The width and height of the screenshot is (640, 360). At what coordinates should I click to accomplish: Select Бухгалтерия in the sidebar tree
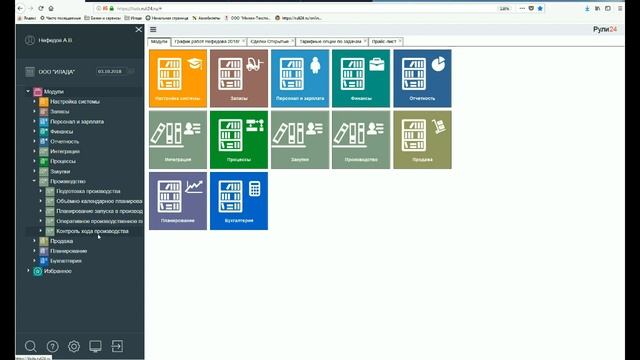pyautogui.click(x=66, y=261)
